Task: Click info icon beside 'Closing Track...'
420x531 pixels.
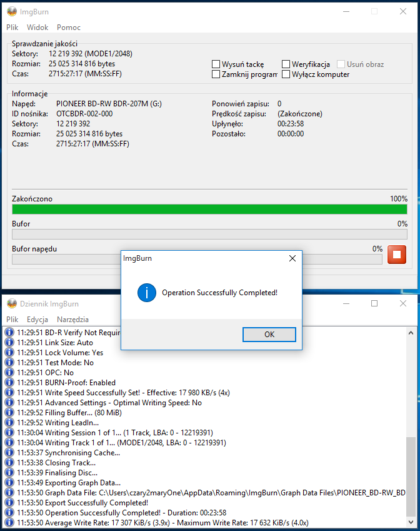Action: pyautogui.click(x=9, y=462)
